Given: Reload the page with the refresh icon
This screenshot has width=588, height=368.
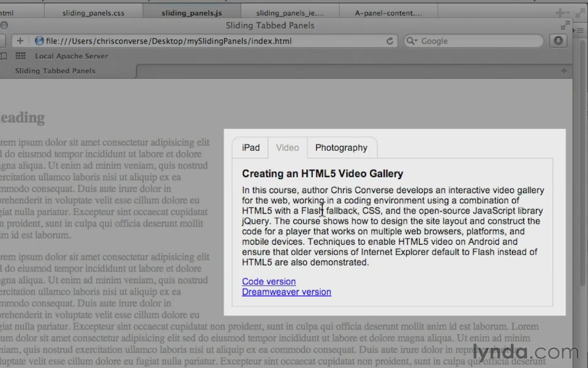Looking at the screenshot, I should pos(390,41).
